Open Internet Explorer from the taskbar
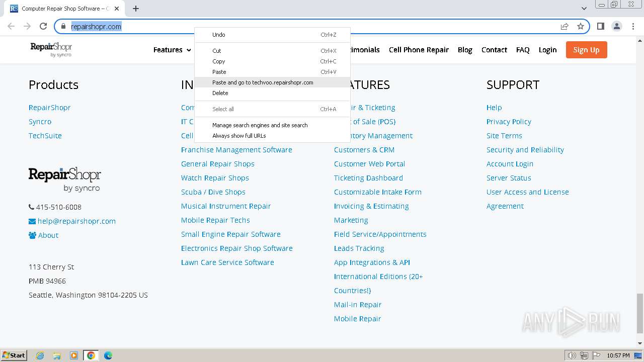 (x=40, y=355)
